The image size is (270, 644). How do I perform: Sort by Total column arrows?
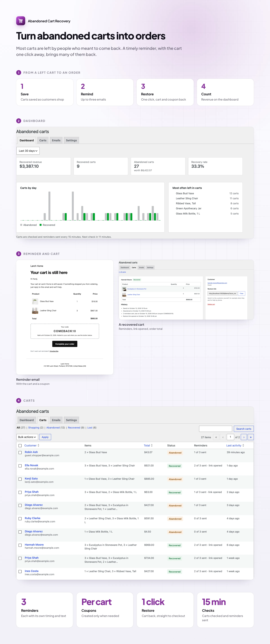click(x=152, y=446)
